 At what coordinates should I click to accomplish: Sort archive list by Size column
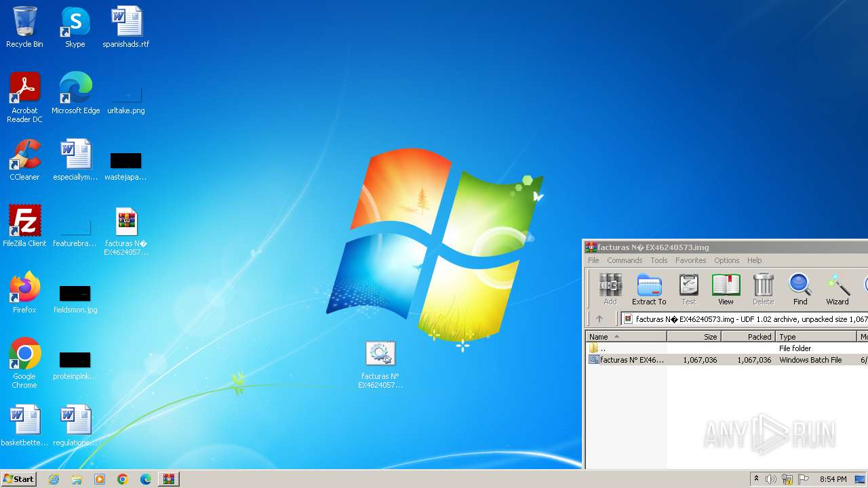point(694,336)
